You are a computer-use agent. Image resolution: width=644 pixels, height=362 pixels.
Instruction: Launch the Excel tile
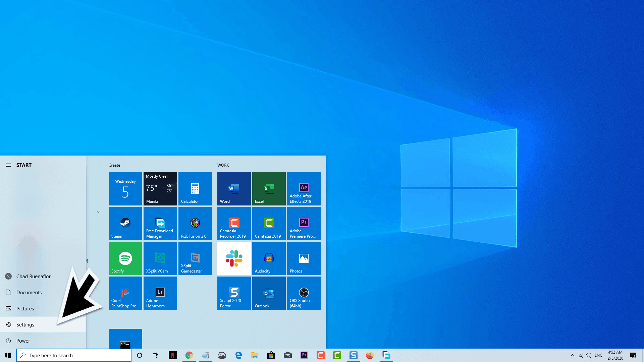[x=269, y=189]
